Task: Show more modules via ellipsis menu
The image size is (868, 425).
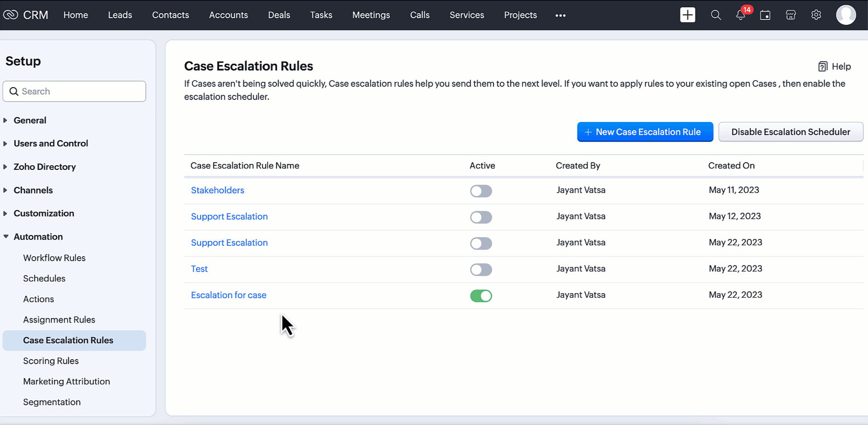Action: pyautogui.click(x=560, y=15)
